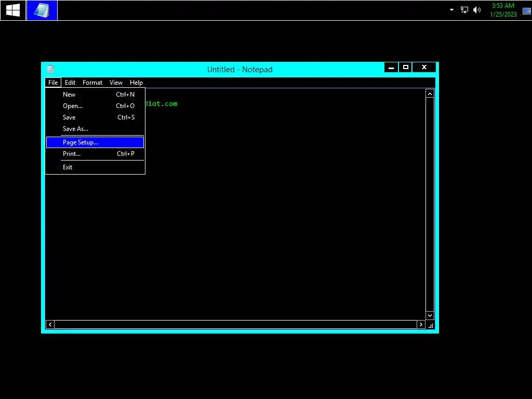Image resolution: width=532 pixels, height=399 pixels.
Task: Click the green text ending in iot.com
Action: tap(162, 104)
